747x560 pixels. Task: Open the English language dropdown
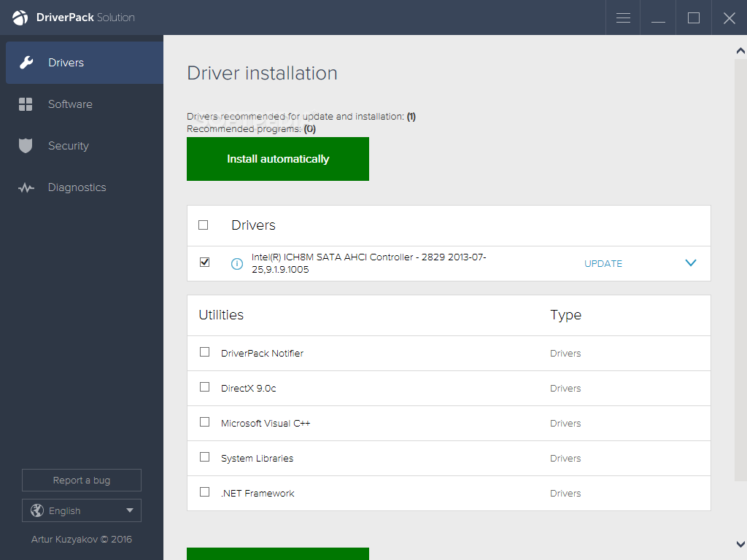(x=81, y=510)
